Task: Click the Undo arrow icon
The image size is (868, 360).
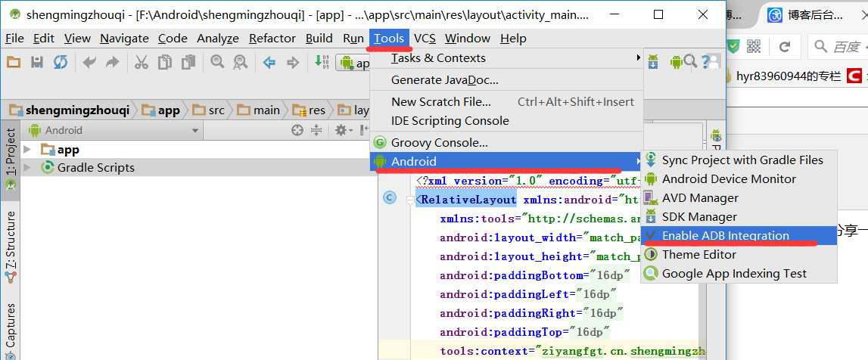Action: coord(89,62)
